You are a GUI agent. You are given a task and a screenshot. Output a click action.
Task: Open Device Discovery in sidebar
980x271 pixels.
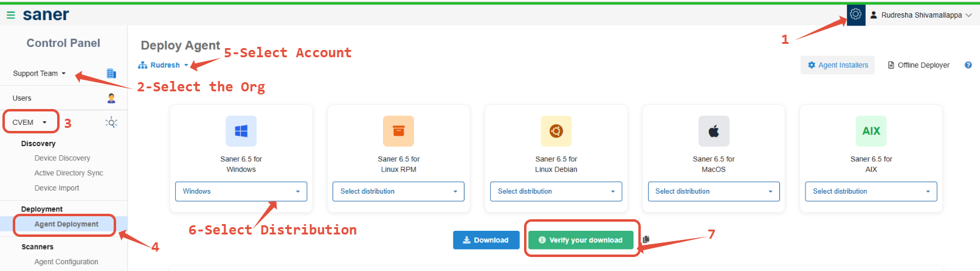(x=62, y=158)
